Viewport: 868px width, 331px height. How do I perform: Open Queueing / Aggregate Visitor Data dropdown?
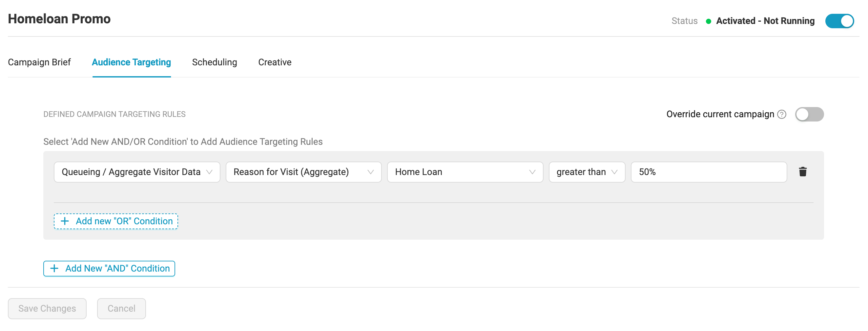pyautogui.click(x=137, y=172)
